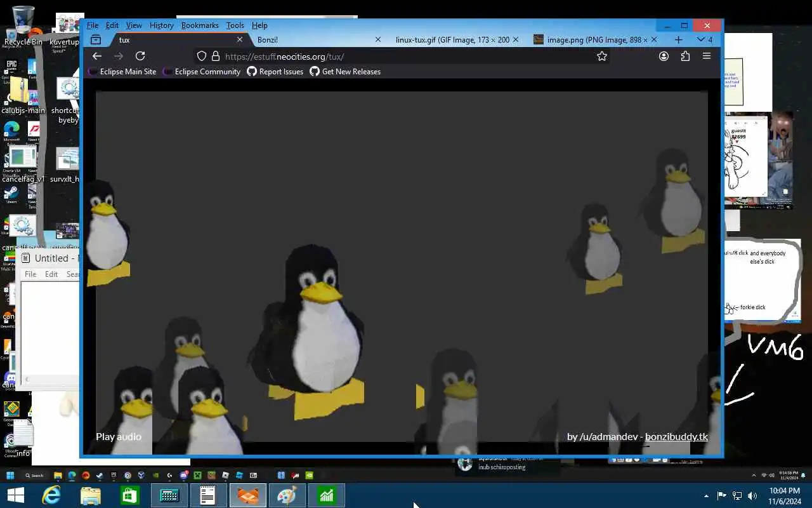Image resolution: width=812 pixels, height=508 pixels.
Task: Show hidden system tray icons
Action: coord(706,496)
